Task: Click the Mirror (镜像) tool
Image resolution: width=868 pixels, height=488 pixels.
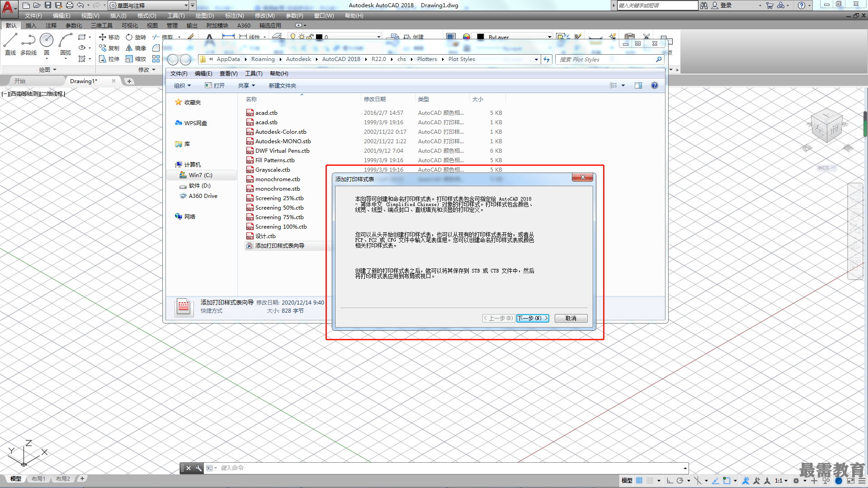Action: (136, 48)
